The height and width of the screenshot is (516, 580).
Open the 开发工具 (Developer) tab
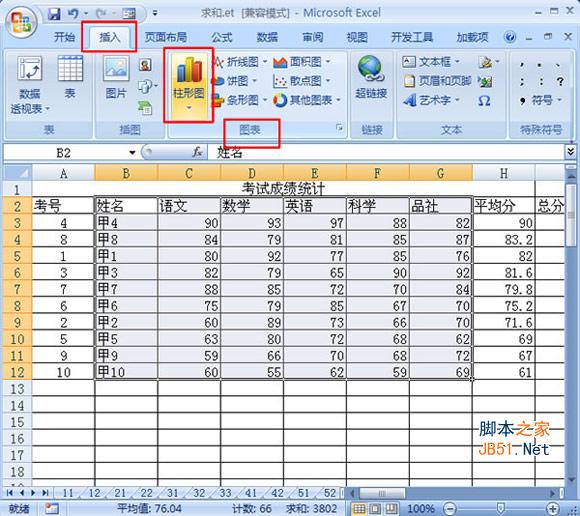(x=412, y=37)
